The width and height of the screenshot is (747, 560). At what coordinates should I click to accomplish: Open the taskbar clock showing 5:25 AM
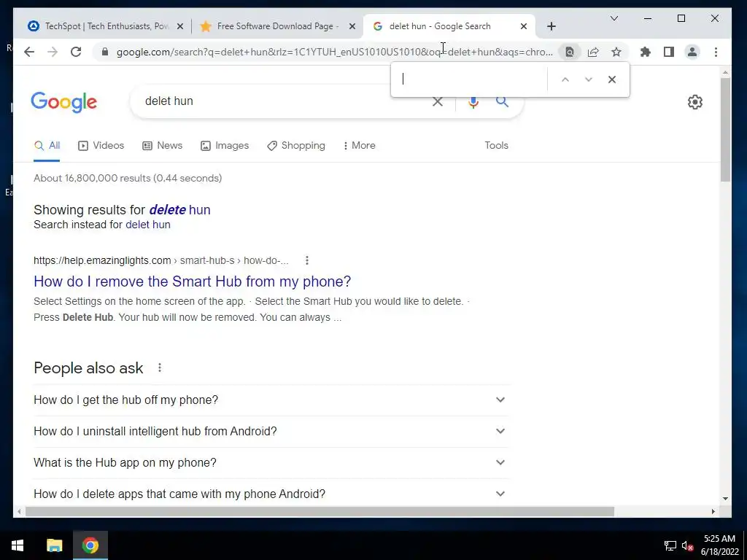pos(719,545)
